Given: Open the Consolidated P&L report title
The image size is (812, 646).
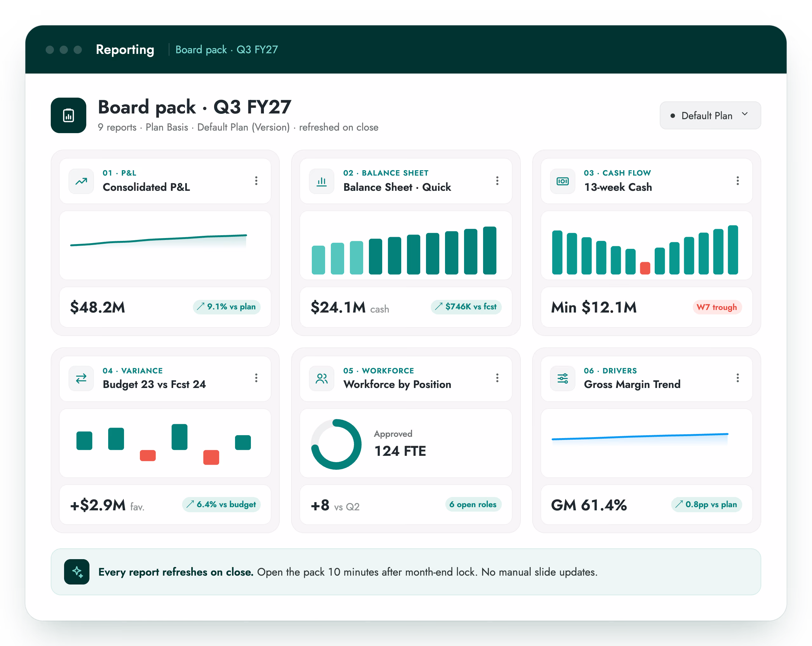Looking at the screenshot, I should 146,187.
